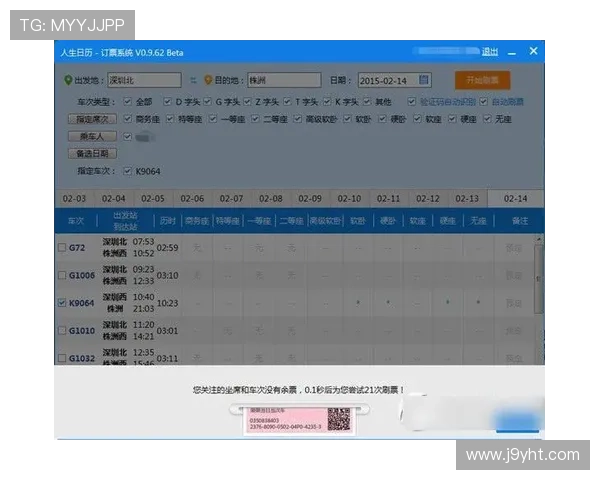Toggle the 自动刷票 checkbox
This screenshot has height=480, width=600.
pos(483,102)
